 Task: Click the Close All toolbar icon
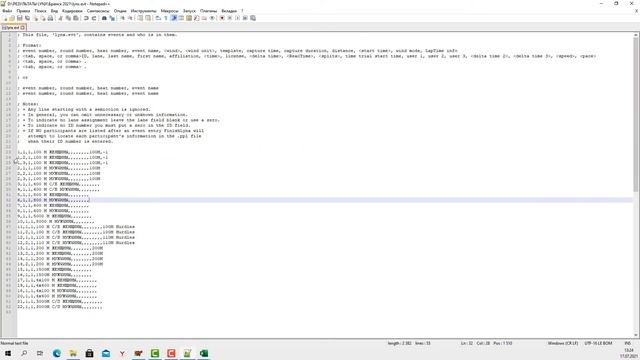[43, 18]
